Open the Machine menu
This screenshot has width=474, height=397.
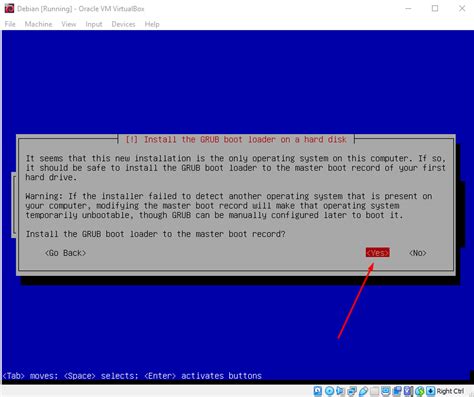coord(38,24)
